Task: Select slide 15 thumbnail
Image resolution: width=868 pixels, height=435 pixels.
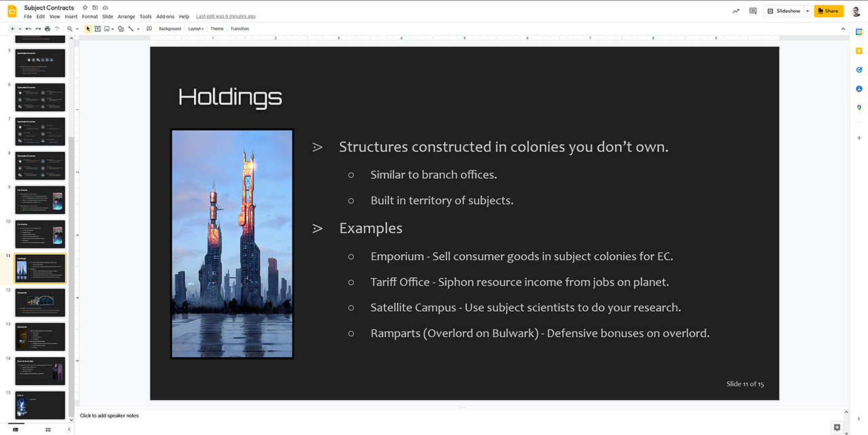Action: tap(40, 405)
